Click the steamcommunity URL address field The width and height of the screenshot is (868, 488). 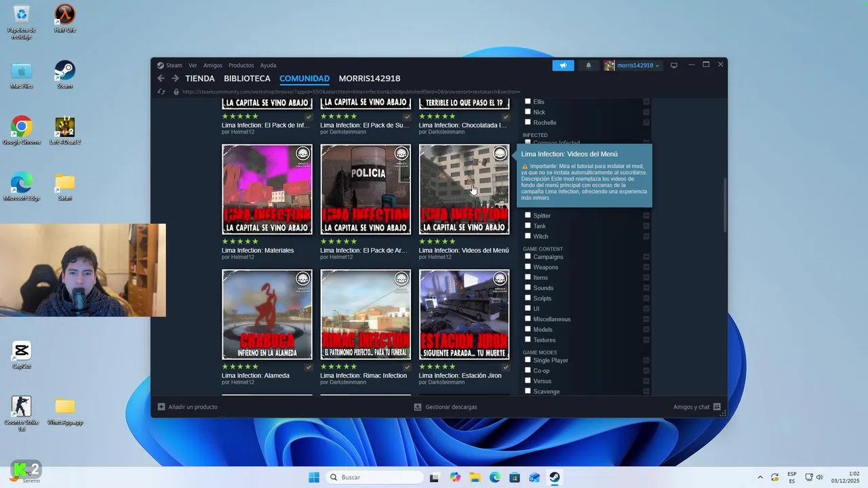coord(351,91)
